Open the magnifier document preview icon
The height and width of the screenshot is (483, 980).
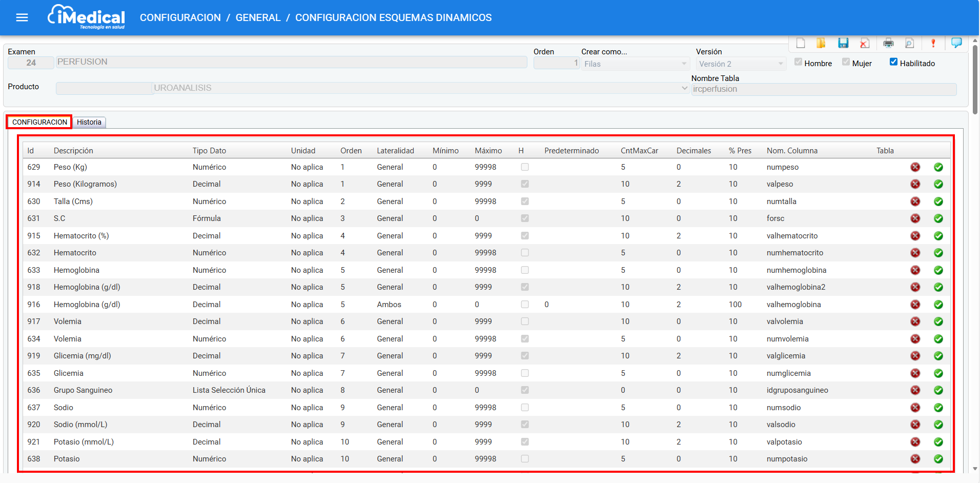(x=910, y=43)
